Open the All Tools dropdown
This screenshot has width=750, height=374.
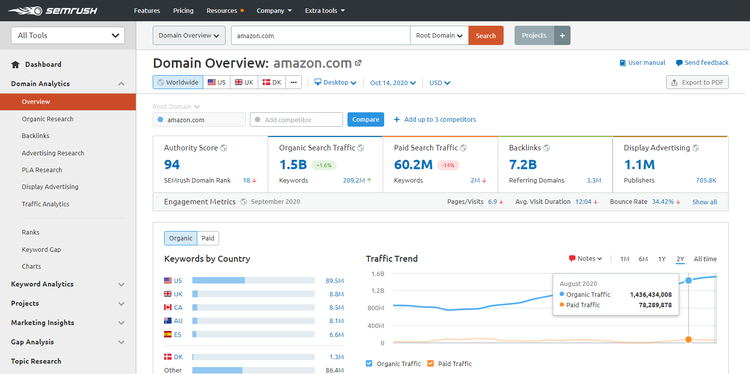click(68, 35)
